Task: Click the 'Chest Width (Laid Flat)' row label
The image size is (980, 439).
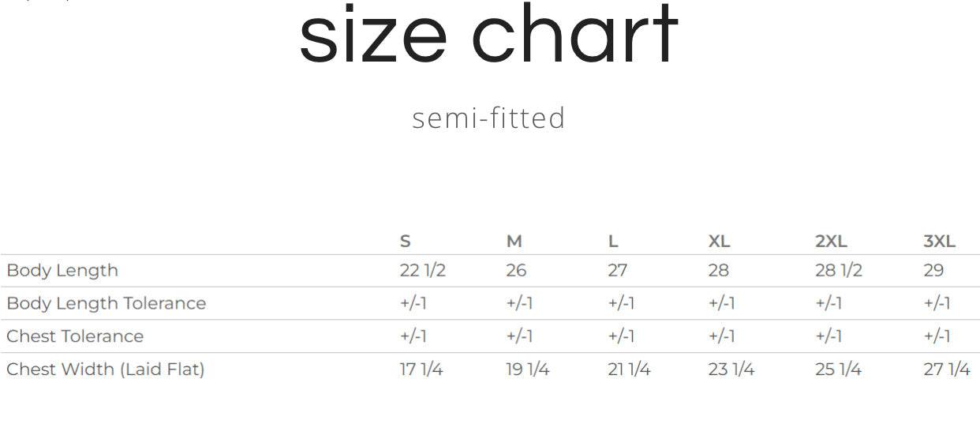Action: point(105,370)
